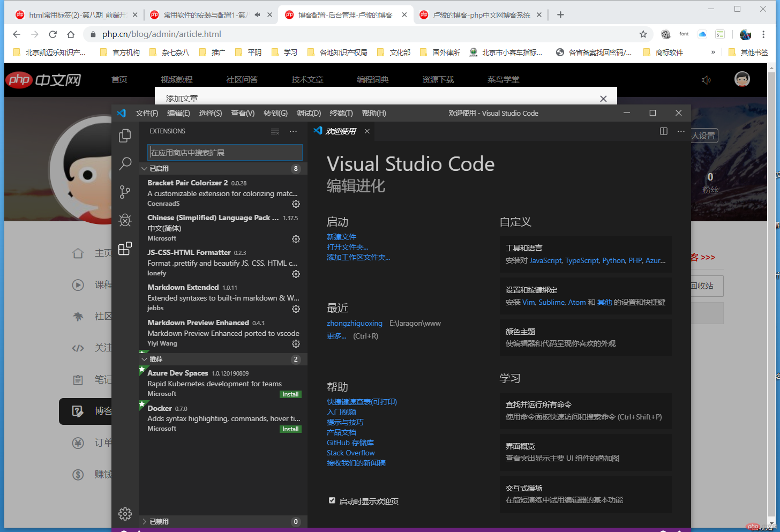
Task: Close the 添加文章 dialog
Action: coord(603,99)
